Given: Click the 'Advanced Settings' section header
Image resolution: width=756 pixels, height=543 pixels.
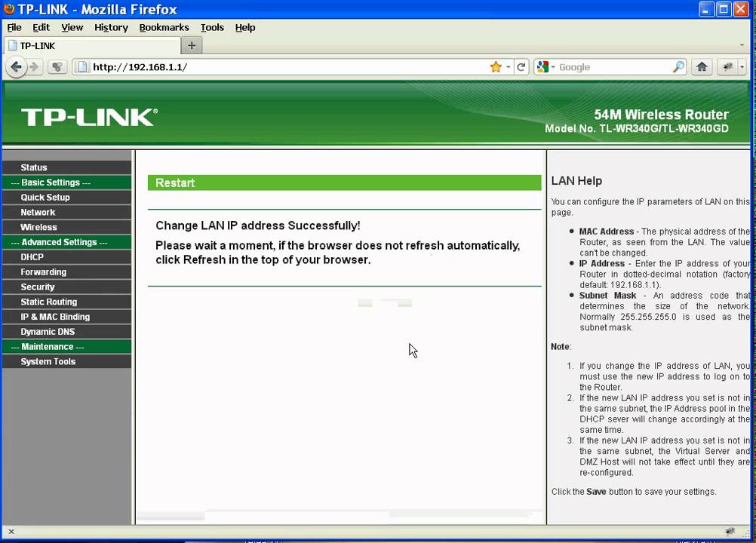Looking at the screenshot, I should [x=66, y=242].
